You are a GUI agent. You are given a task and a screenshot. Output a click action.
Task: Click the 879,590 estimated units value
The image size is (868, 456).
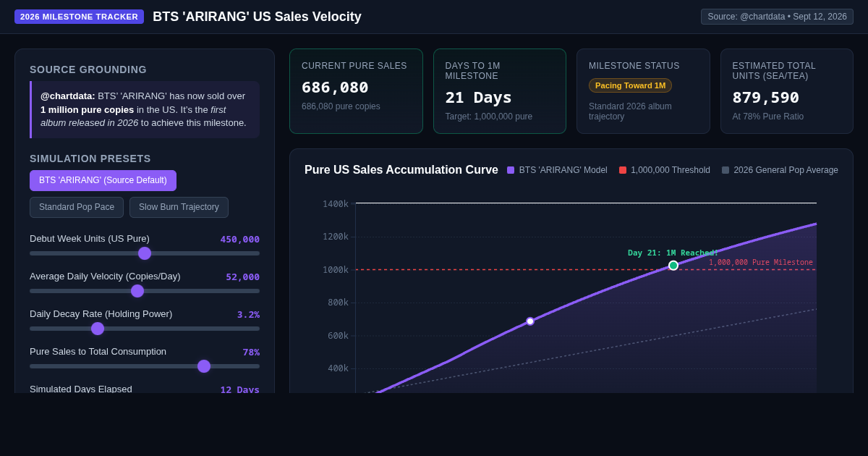765,97
